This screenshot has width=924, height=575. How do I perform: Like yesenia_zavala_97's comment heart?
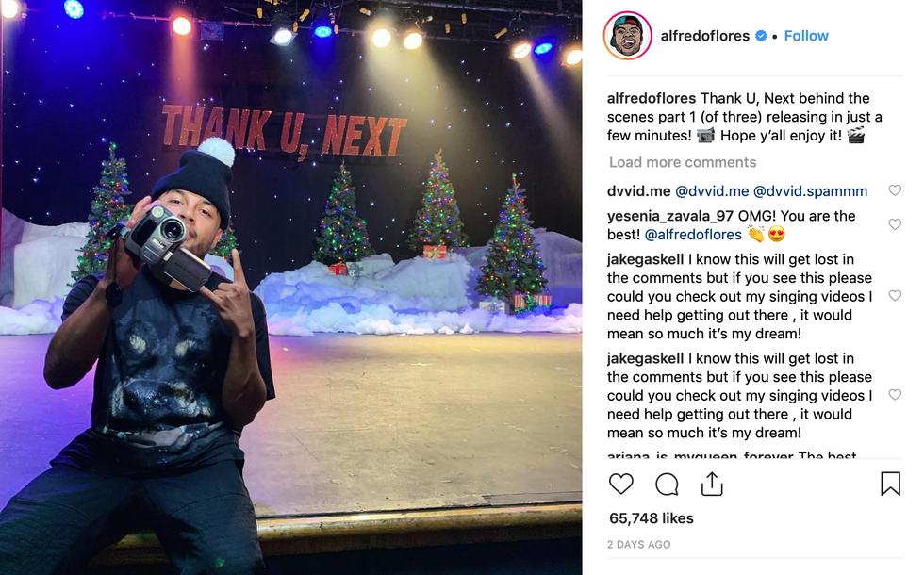click(x=895, y=224)
